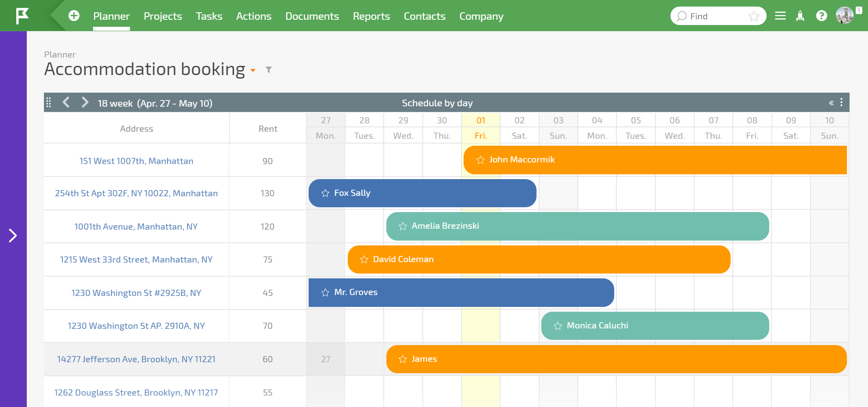Open the Projects menu
Viewport: 868px width, 407px height.
pyautogui.click(x=163, y=16)
